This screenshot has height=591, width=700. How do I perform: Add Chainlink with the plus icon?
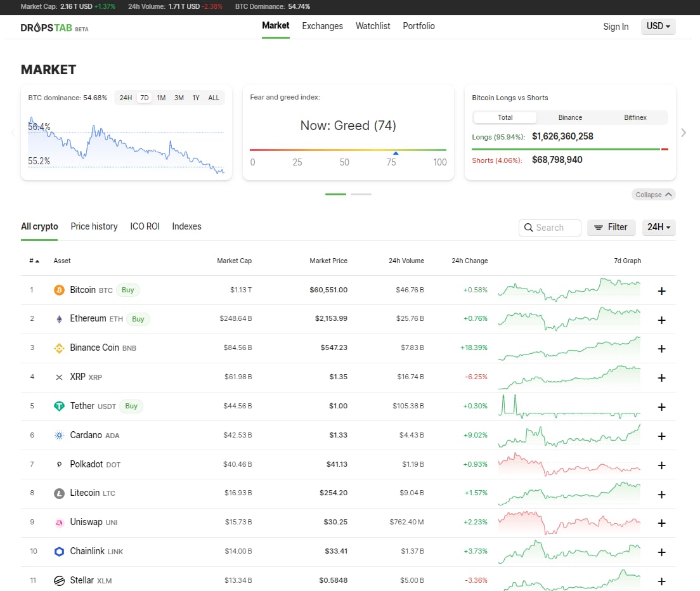click(661, 552)
